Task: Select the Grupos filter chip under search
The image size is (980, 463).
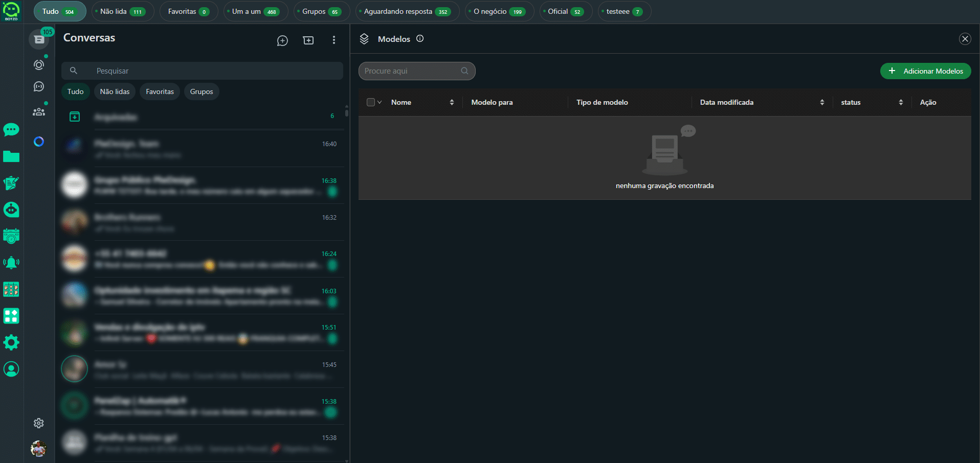Action: [x=202, y=91]
